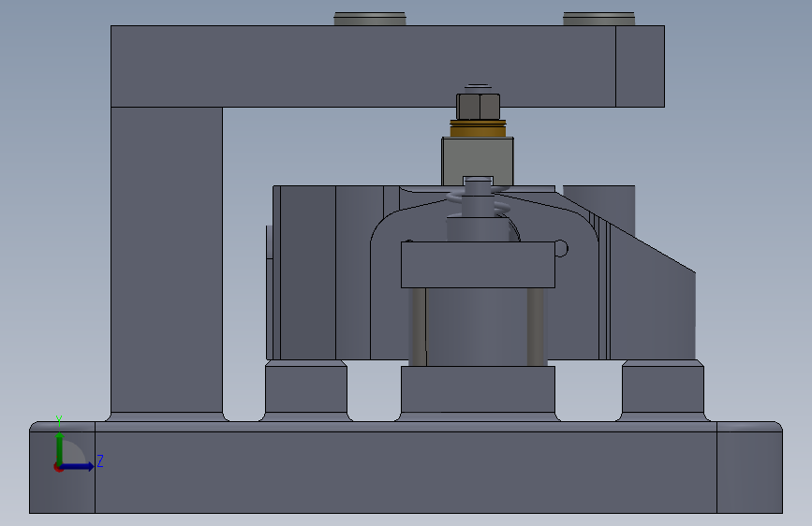Select the rectangular clamp plate above the cylinder

tap(478, 265)
